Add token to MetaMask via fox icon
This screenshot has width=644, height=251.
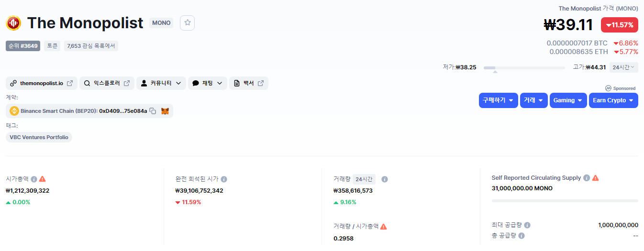point(165,111)
